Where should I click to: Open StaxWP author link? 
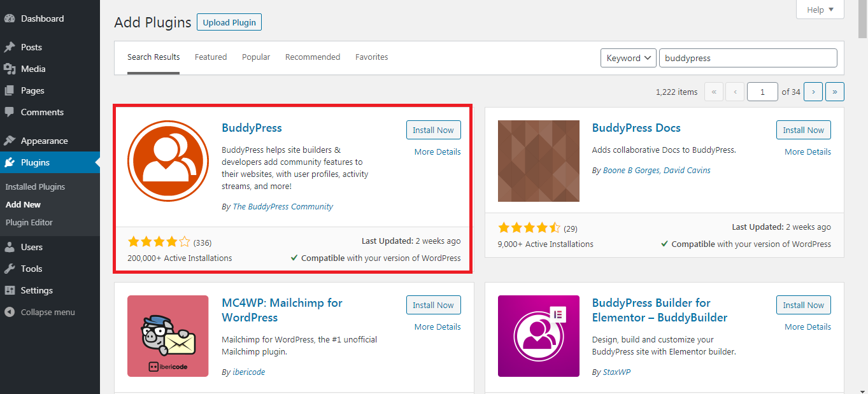[617, 372]
